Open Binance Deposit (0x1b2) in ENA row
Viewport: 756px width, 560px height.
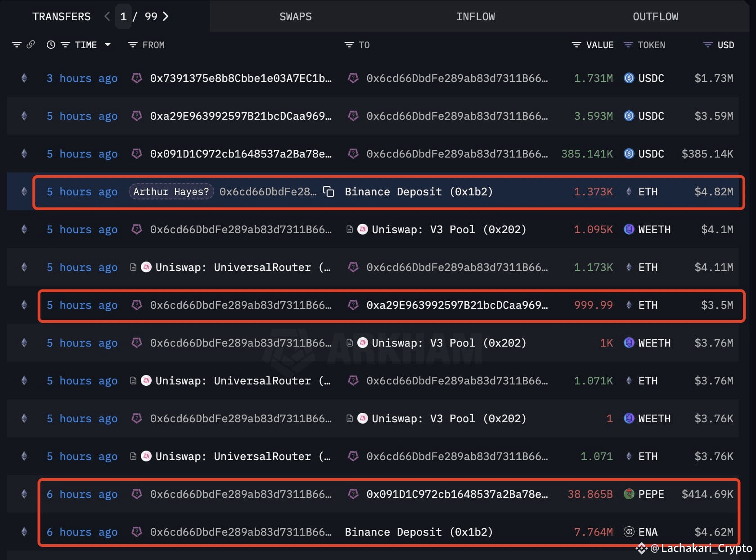coord(418,532)
